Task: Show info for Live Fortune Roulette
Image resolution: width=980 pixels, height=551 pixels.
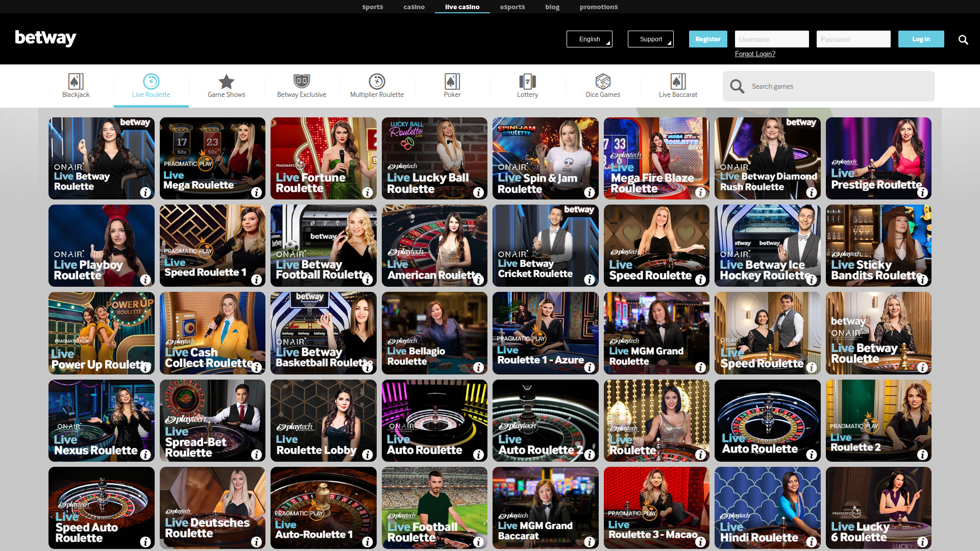Action: (x=367, y=192)
